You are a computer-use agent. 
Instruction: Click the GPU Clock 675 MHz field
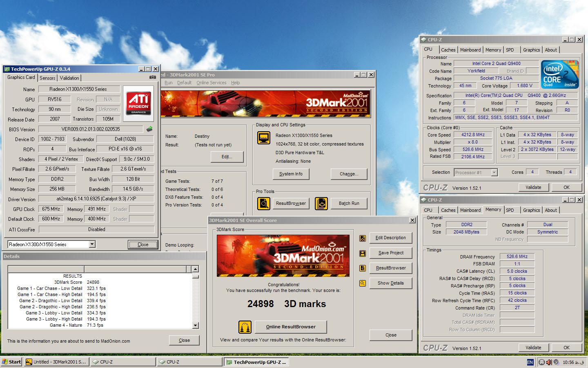tap(51, 209)
